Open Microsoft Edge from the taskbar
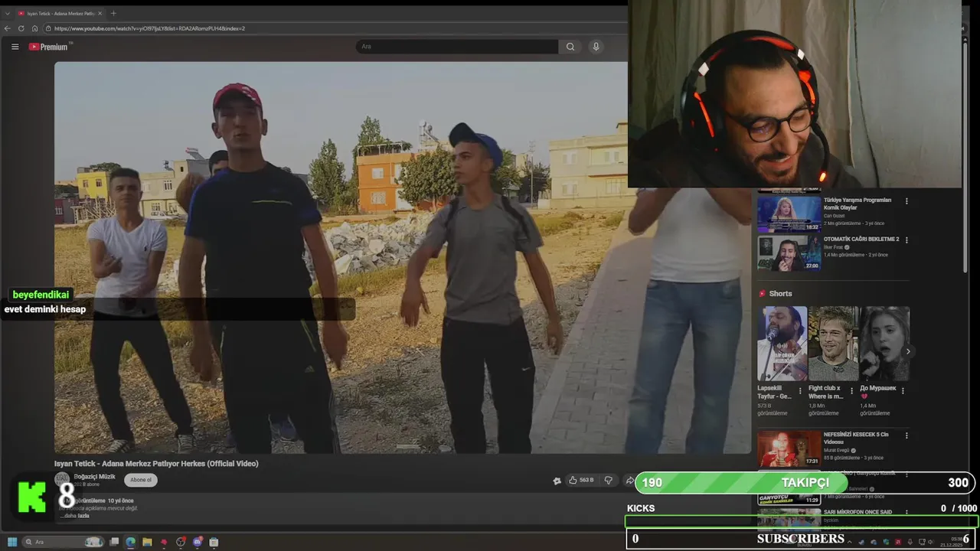Viewport: 980px width, 551px height. coord(131,542)
